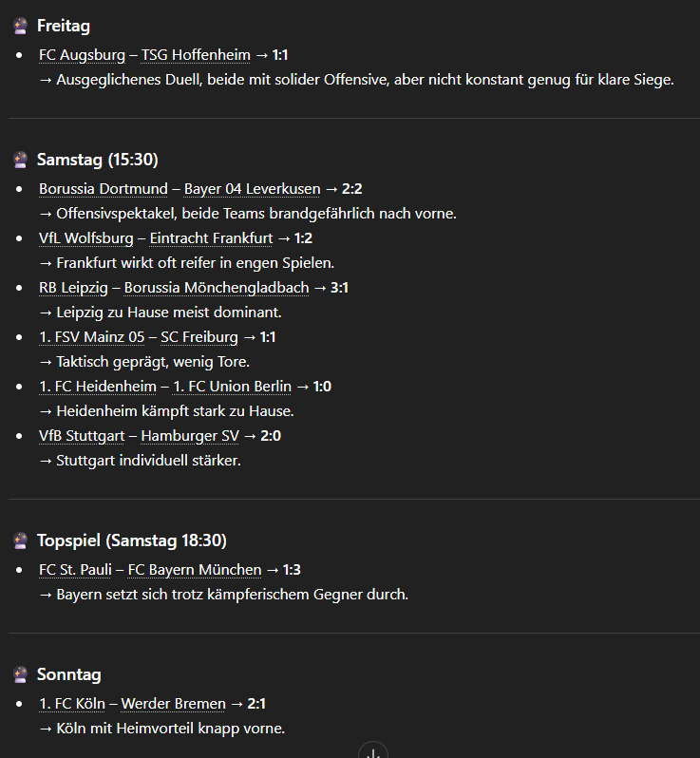The width and height of the screenshot is (700, 758).
Task: Open the FC Augsburg link
Action: pos(82,55)
